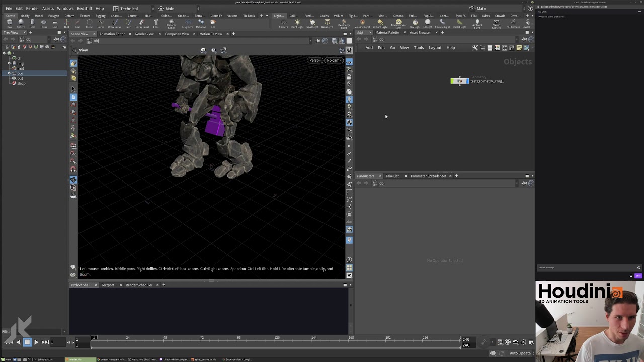Toggle the pin on the Parameters pane
Viewport: 644px width, 362px height.
(x=524, y=183)
